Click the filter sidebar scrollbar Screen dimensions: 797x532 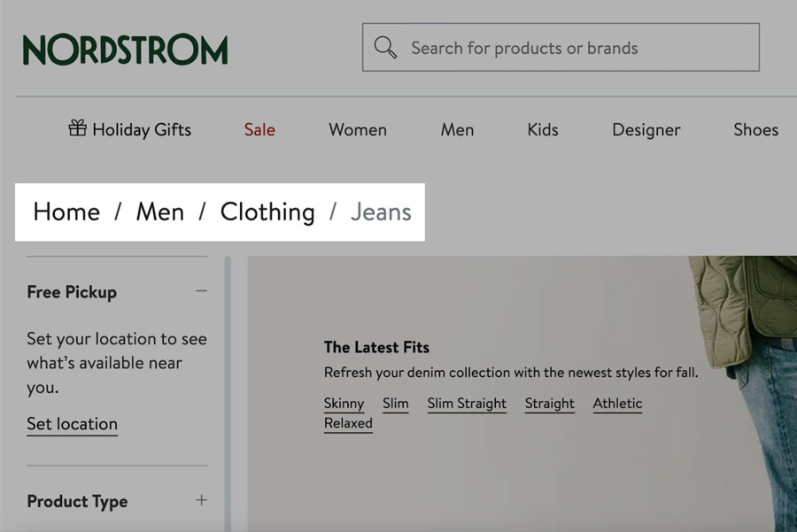(228, 394)
